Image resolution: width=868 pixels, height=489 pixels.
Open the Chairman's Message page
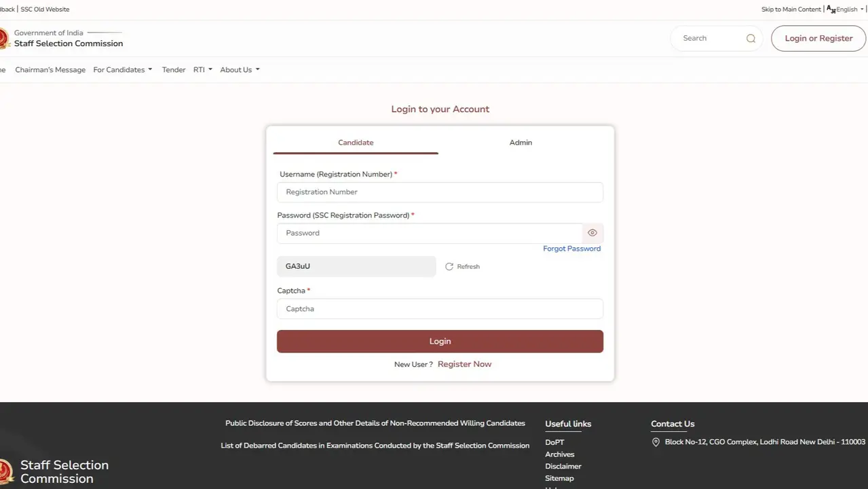[x=50, y=69]
